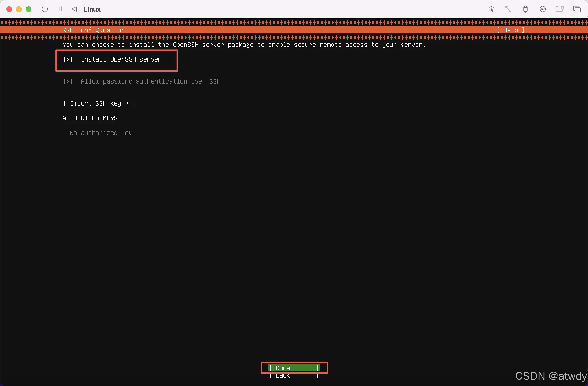Open the USB devices icon

[526, 9]
